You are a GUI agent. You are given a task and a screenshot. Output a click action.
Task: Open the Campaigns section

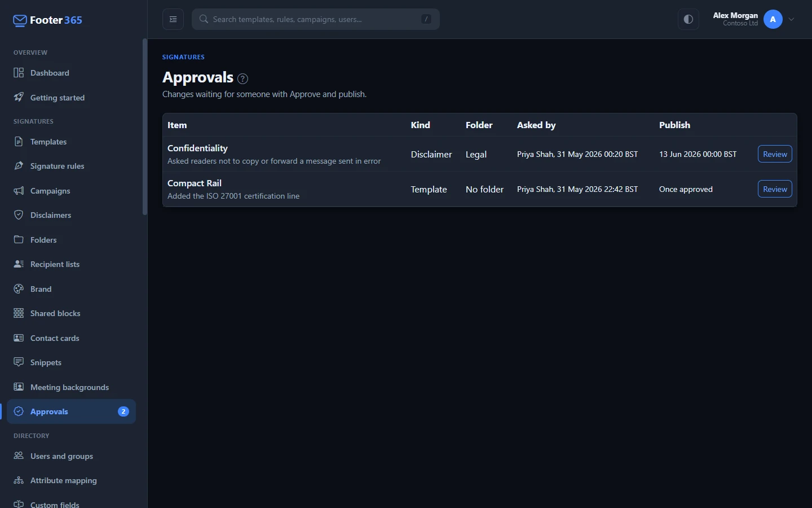coord(71,191)
